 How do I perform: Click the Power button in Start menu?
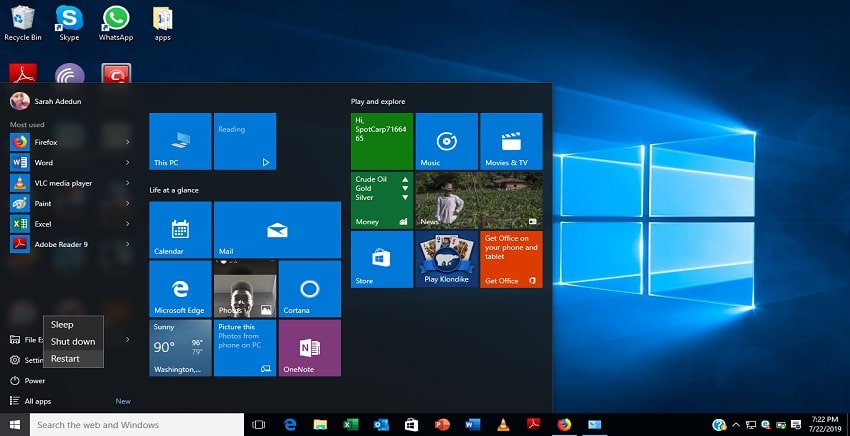point(27,381)
